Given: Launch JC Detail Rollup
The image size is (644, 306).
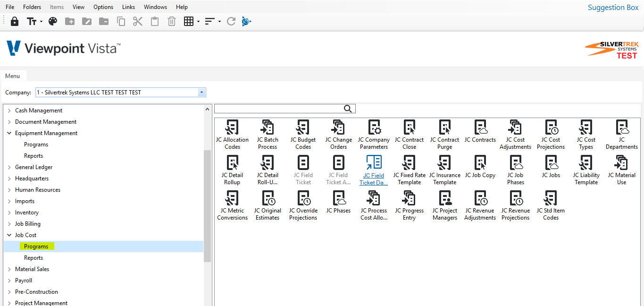Looking at the screenshot, I should (232, 170).
